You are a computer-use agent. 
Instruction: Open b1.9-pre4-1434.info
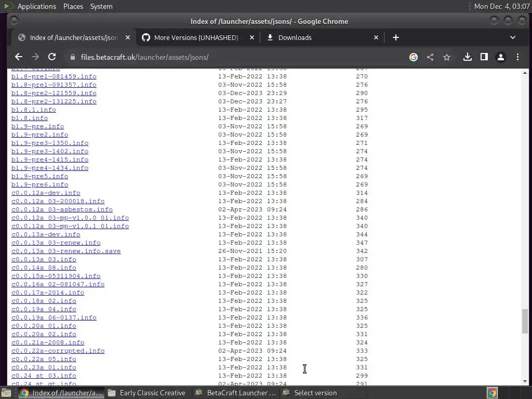pyautogui.click(x=49, y=168)
